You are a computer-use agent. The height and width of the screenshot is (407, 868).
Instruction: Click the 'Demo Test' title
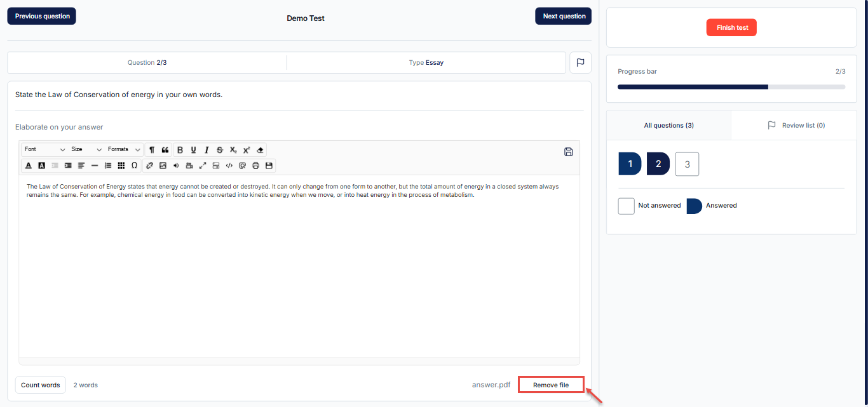point(306,18)
